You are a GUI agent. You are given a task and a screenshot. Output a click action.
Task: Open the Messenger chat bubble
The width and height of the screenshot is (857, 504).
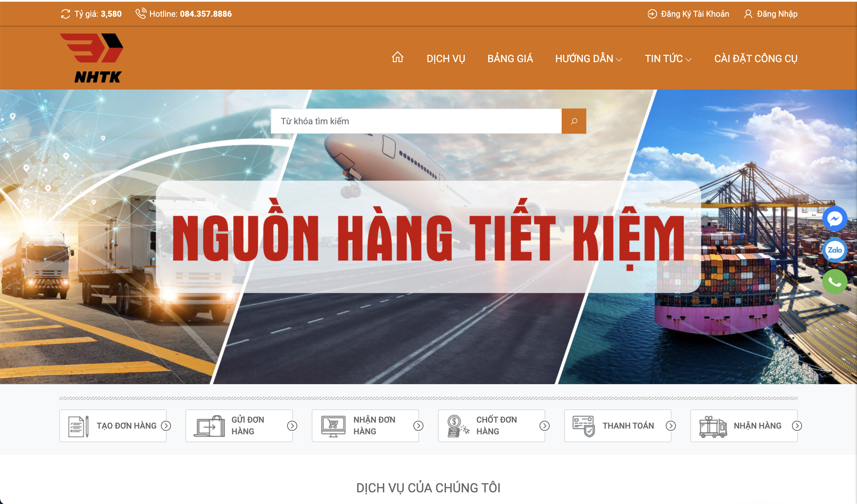coord(835,219)
